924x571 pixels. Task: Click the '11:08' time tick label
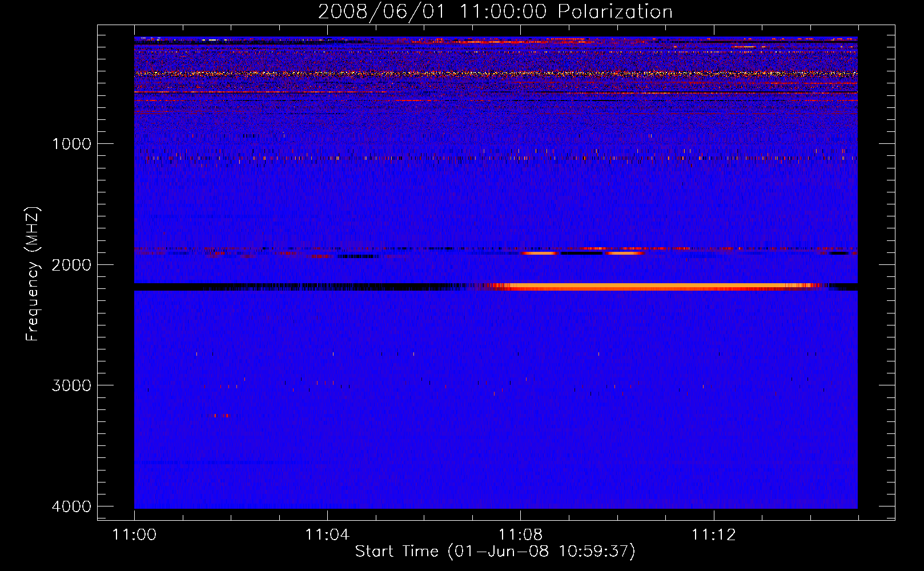pos(520,534)
